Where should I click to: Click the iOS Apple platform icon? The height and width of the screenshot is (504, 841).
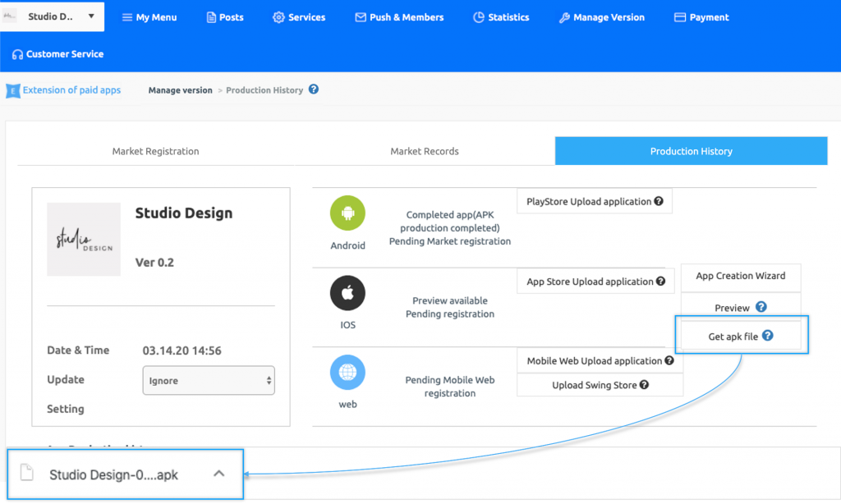pyautogui.click(x=347, y=293)
